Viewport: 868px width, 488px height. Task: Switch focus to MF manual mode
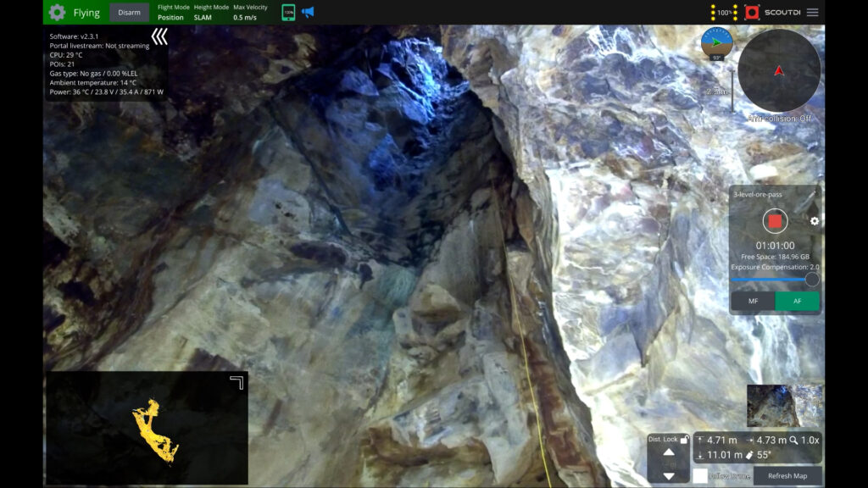tap(753, 301)
